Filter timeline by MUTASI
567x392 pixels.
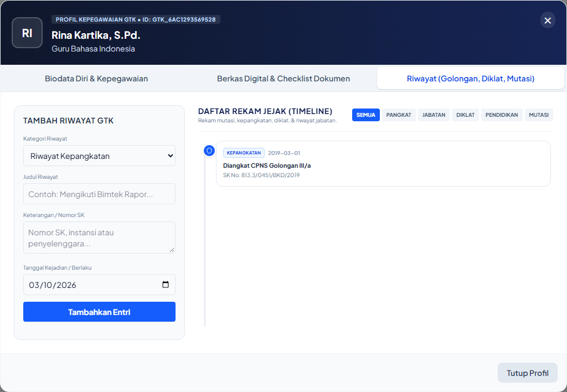[x=539, y=115]
